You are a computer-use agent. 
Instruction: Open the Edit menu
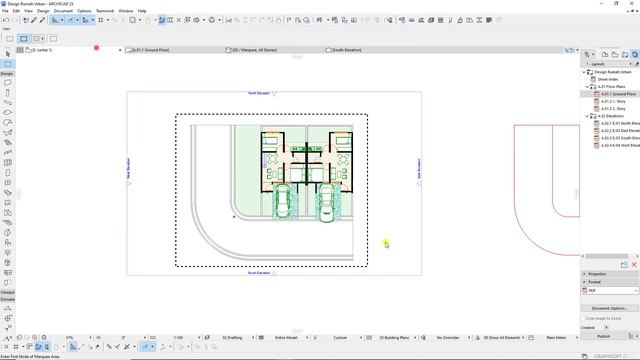click(x=16, y=11)
